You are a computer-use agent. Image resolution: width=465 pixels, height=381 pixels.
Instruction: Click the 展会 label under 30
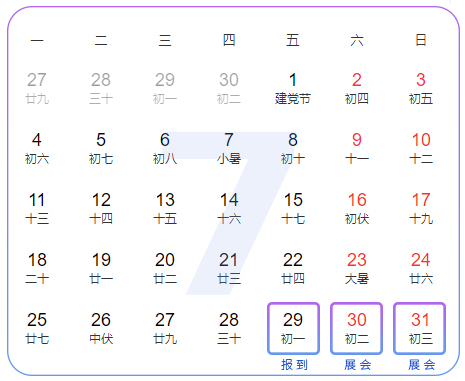pyautogui.click(x=357, y=365)
